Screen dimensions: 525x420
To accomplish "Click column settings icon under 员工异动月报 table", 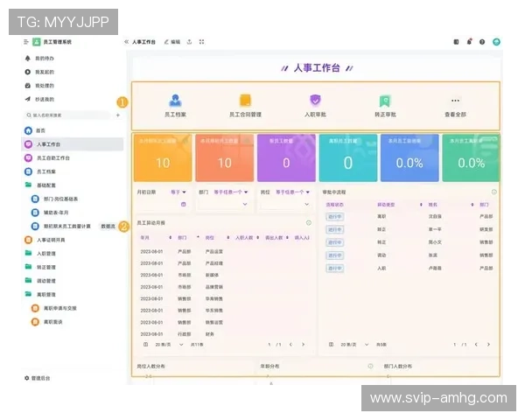I will 145,344.
